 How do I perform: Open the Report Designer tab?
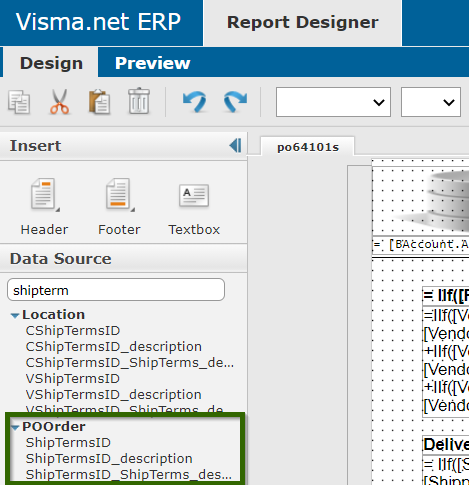point(302,23)
